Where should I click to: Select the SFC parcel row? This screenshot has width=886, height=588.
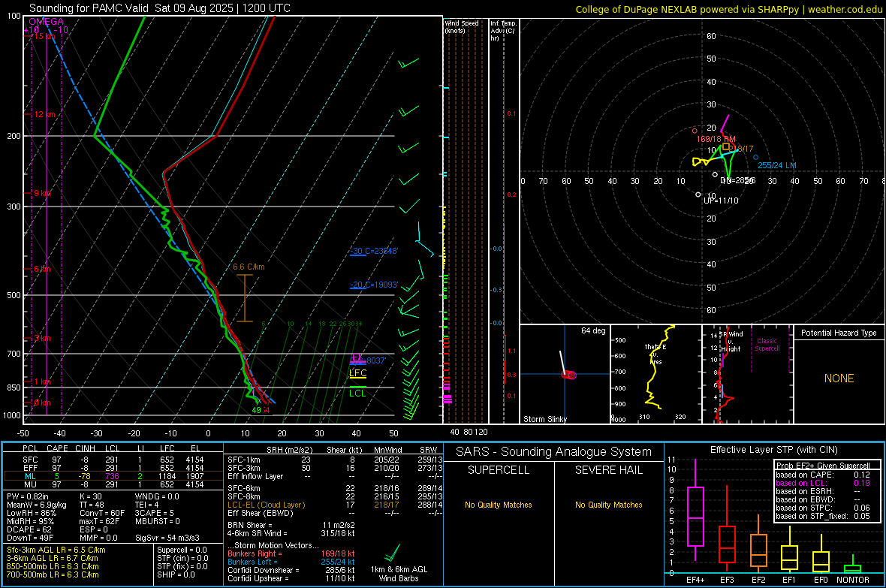[113, 460]
